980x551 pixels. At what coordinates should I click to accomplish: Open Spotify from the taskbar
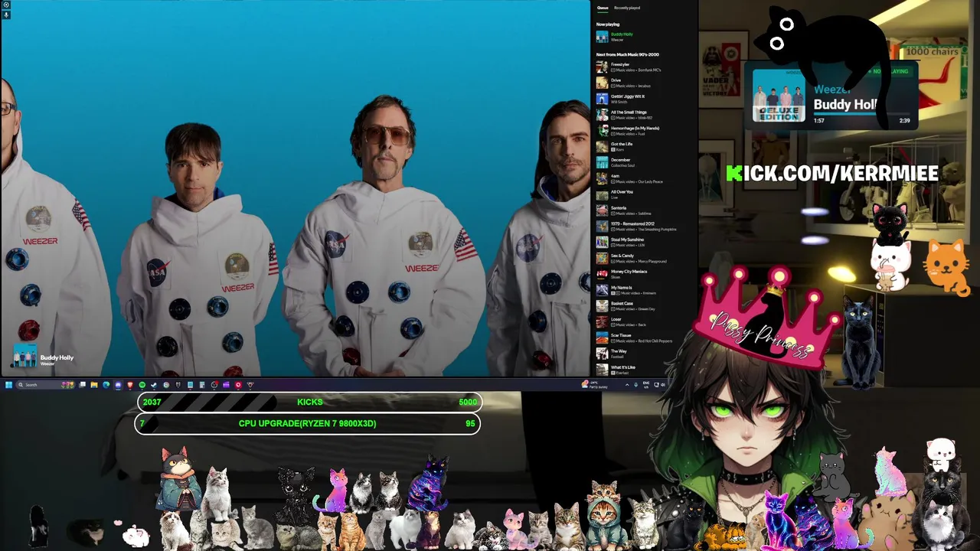[x=142, y=385]
